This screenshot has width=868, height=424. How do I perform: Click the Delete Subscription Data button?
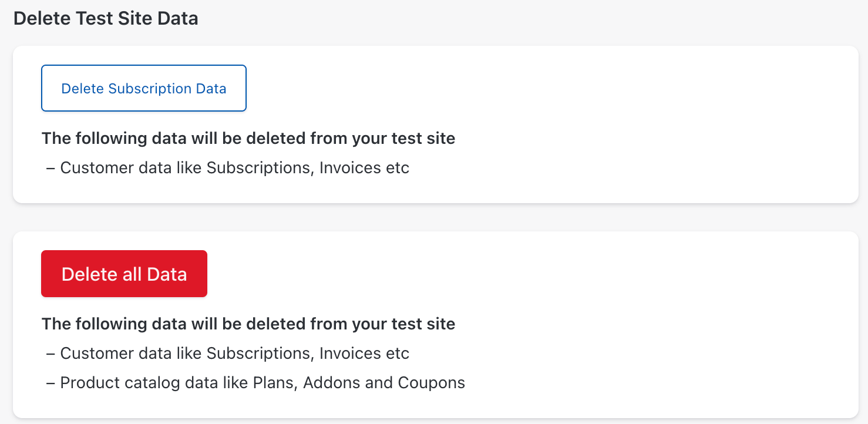click(x=143, y=88)
